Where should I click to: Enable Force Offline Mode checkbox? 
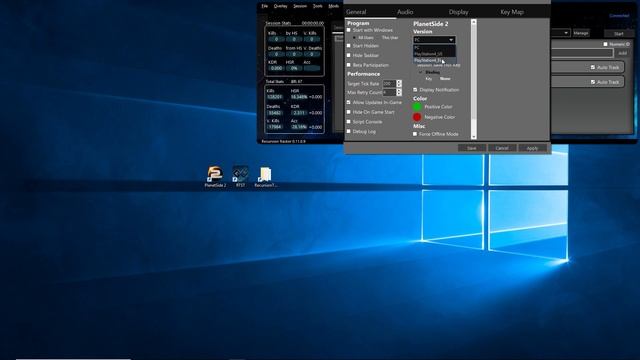pyautogui.click(x=415, y=134)
